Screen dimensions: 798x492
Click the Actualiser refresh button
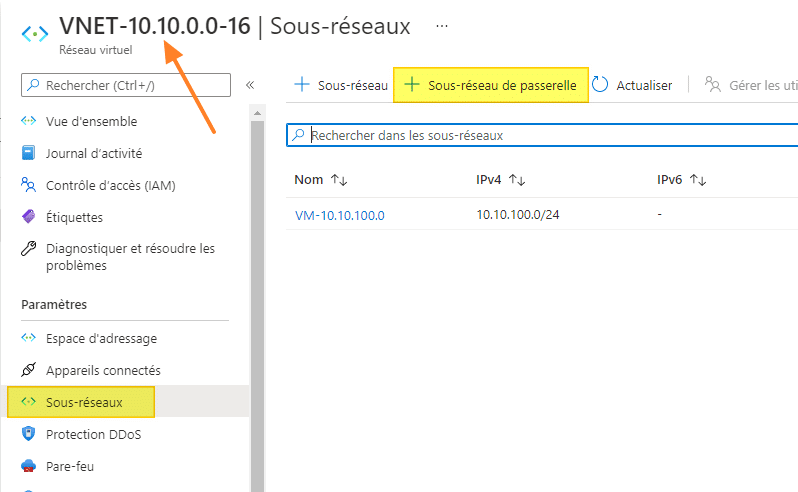coord(632,86)
